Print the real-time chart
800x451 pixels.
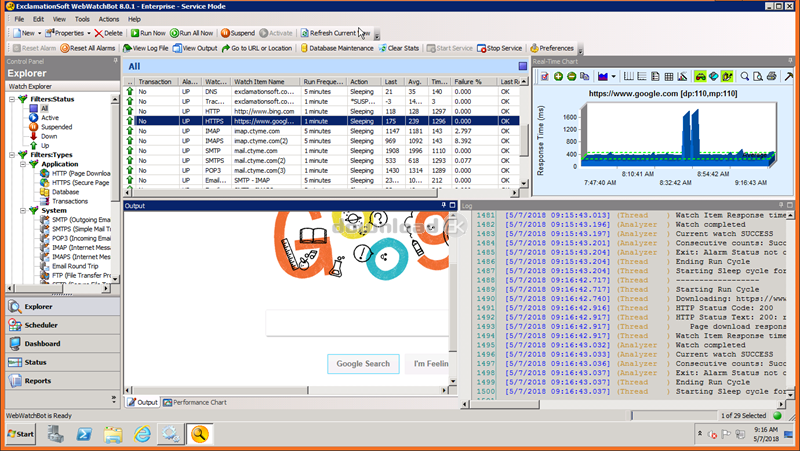[771, 77]
